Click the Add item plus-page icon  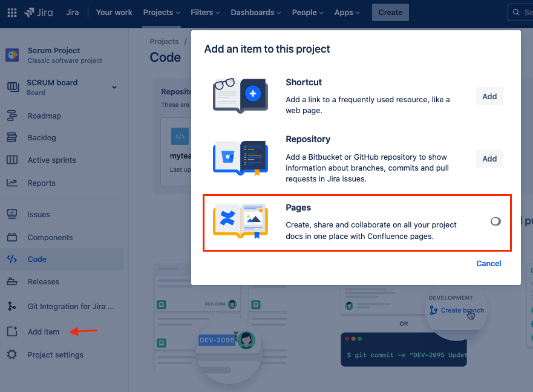pos(12,332)
